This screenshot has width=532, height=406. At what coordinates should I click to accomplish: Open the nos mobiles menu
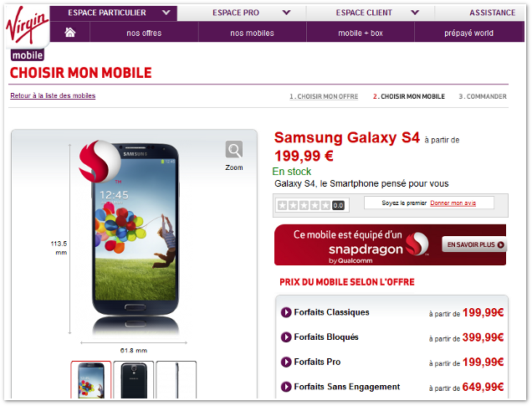(x=252, y=33)
